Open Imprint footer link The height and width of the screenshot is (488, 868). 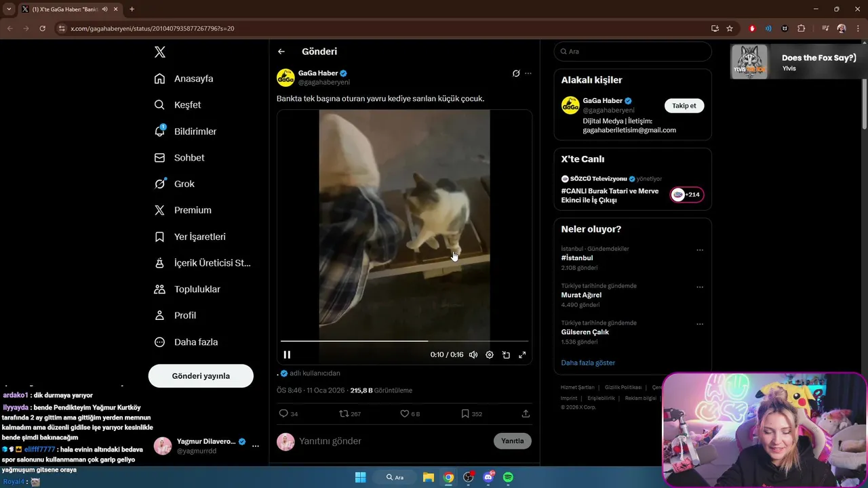click(x=569, y=399)
